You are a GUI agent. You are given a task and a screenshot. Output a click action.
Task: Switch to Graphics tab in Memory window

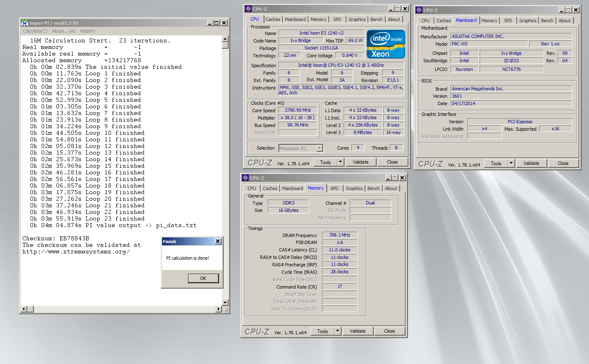point(354,188)
